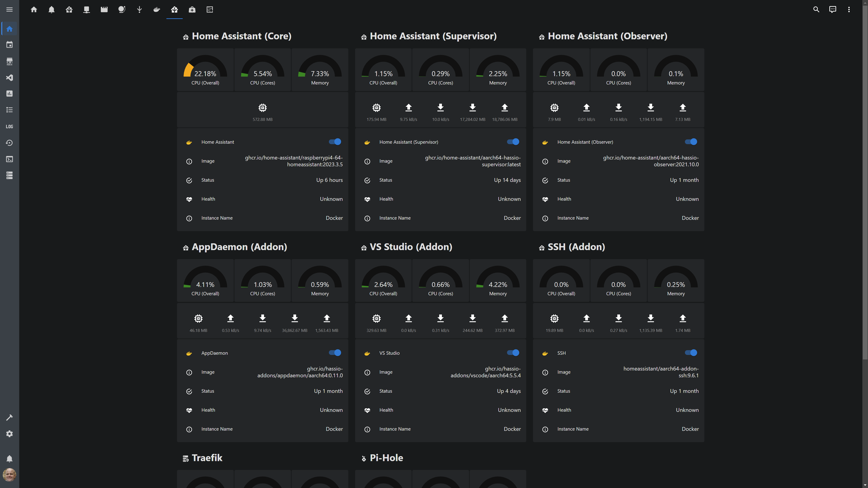Open the HACS sidebar panel
Image resolution: width=868 pixels, height=488 pixels.
click(x=9, y=61)
